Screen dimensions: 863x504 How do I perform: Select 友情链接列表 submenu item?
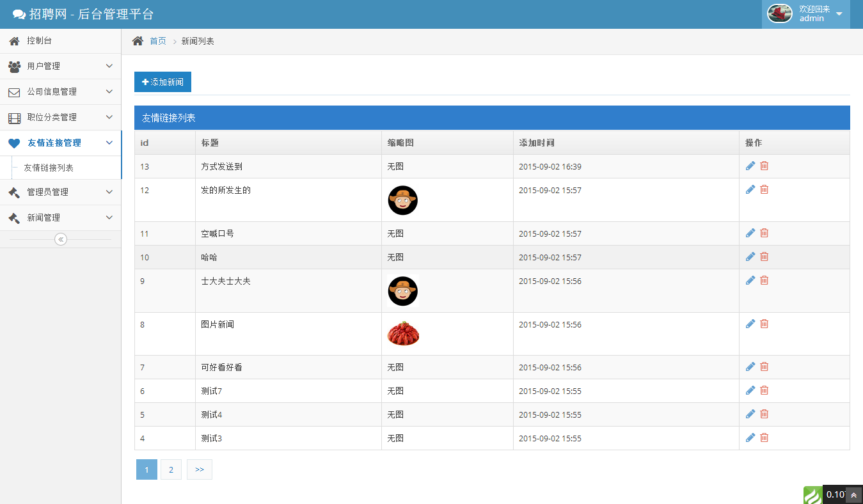coord(49,168)
